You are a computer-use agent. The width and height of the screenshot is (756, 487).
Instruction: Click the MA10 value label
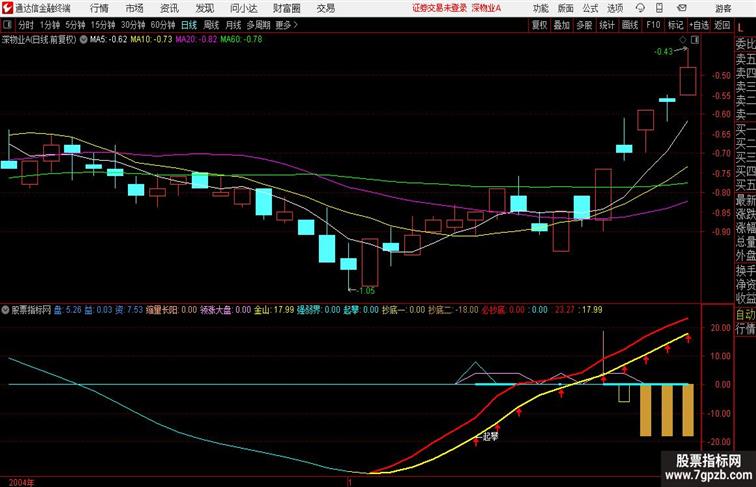click(x=151, y=40)
